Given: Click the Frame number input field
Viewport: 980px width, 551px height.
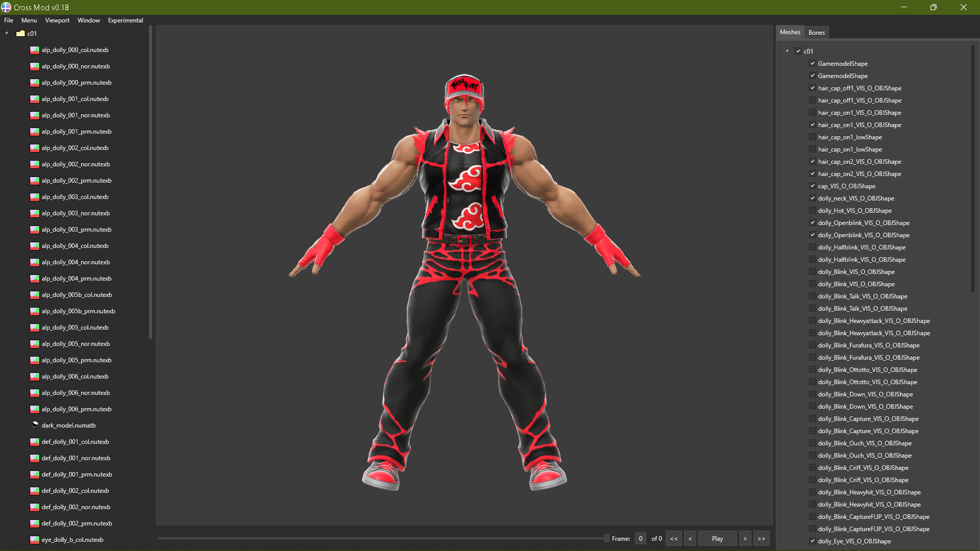Looking at the screenshot, I should click(641, 538).
